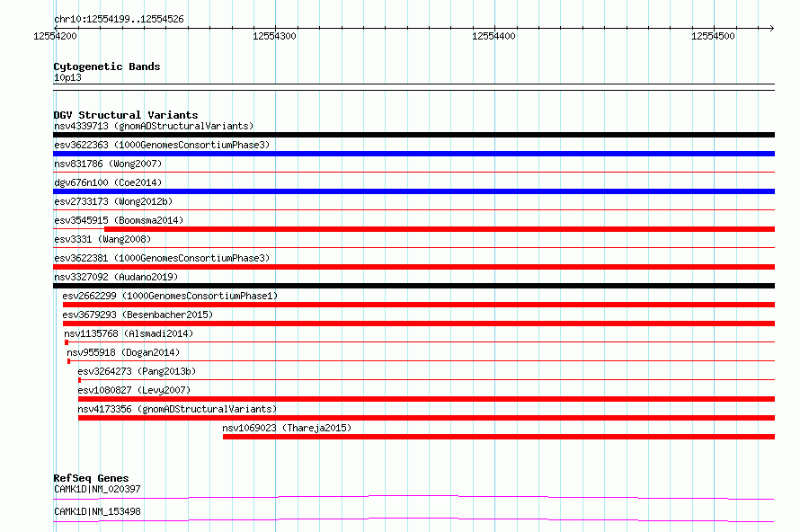The image size is (800, 532).
Task: Select variant label nsv1069023 (Thareja2015)
Action: point(287,428)
